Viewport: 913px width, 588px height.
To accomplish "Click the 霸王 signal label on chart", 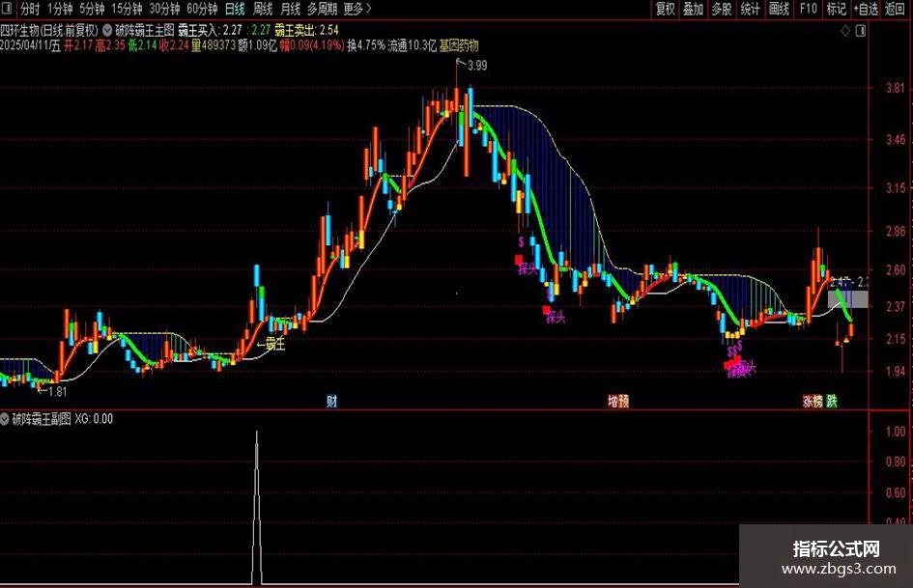I will (x=275, y=344).
